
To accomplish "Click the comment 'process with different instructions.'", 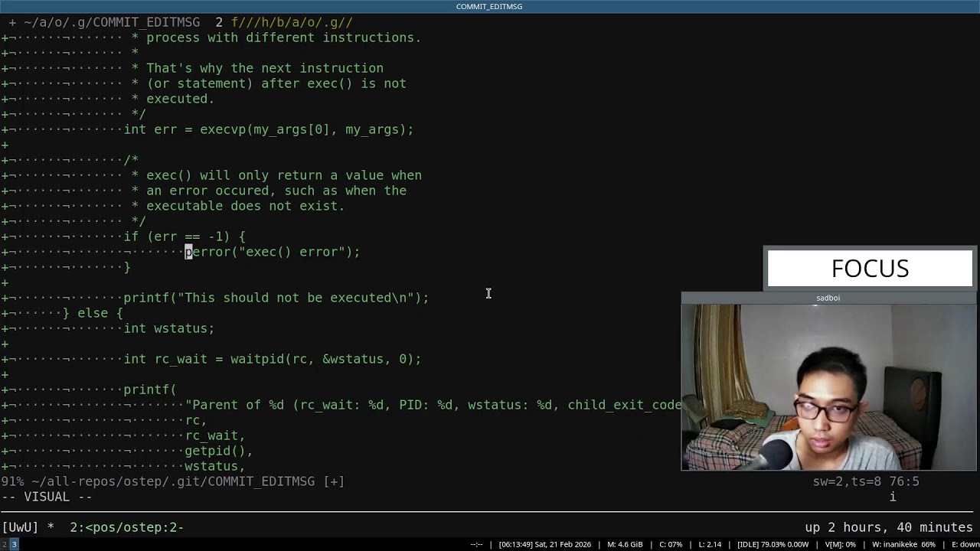I will point(283,37).
